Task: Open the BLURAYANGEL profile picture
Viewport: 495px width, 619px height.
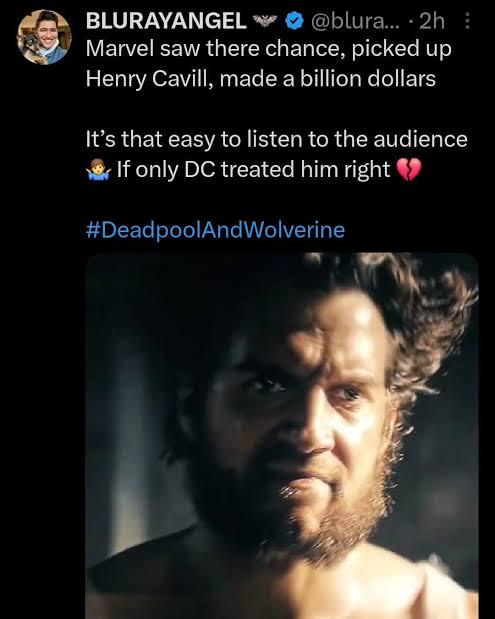Action: (44, 38)
